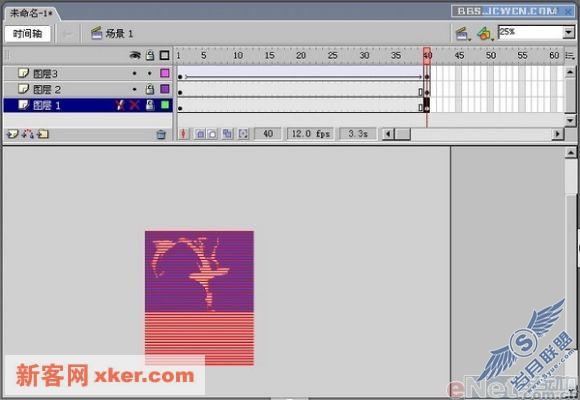Click Edit Multiple Frames icon
Screen dimensions: 580x400
point(227,134)
